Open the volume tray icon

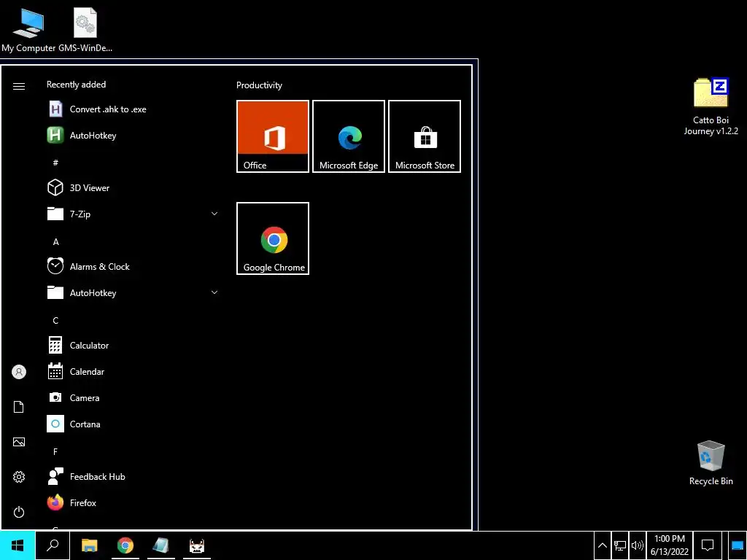point(638,545)
